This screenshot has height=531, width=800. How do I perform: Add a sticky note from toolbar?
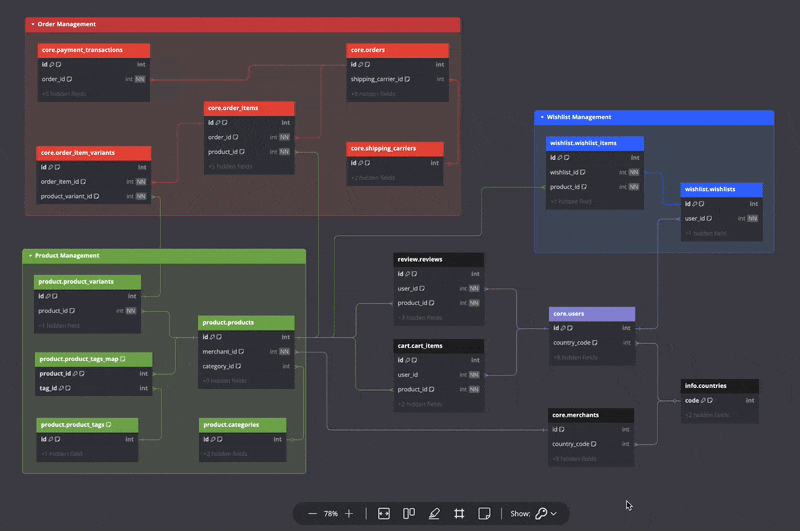click(x=484, y=514)
